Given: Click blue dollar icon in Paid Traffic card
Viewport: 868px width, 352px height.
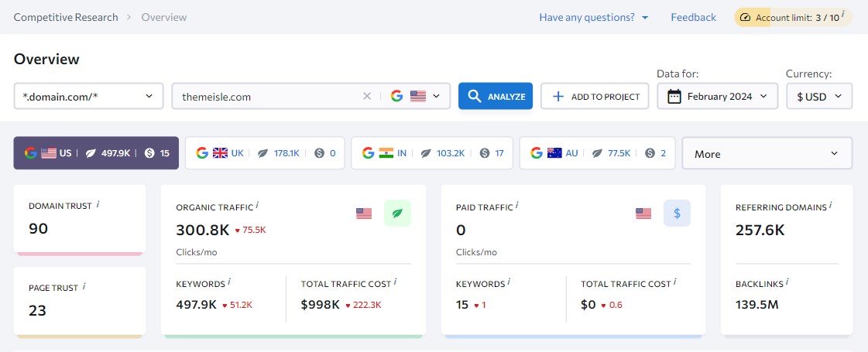Looking at the screenshot, I should tap(677, 213).
